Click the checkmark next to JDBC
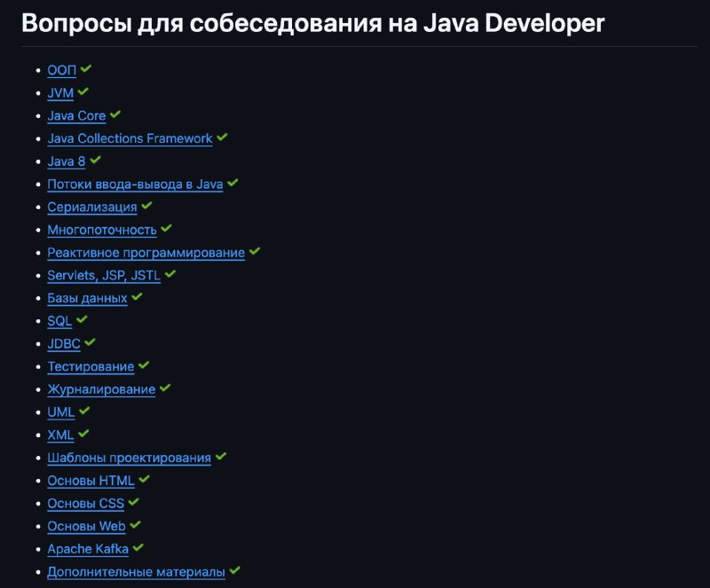 (x=91, y=342)
